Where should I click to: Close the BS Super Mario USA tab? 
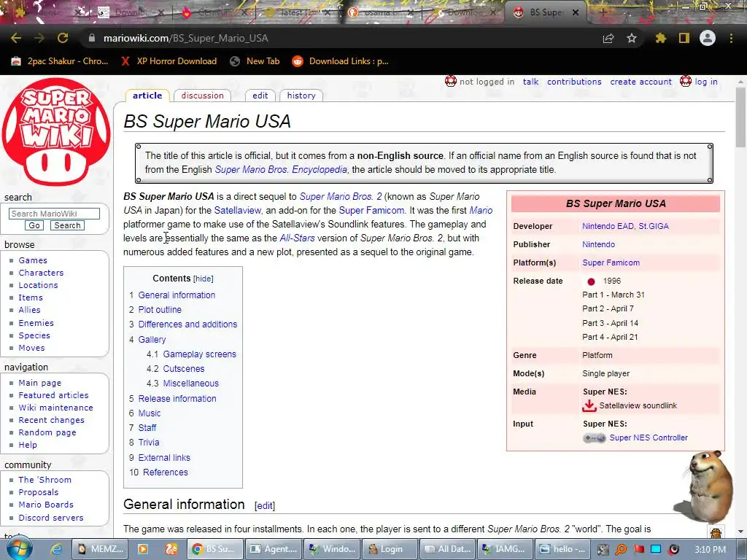point(576,13)
